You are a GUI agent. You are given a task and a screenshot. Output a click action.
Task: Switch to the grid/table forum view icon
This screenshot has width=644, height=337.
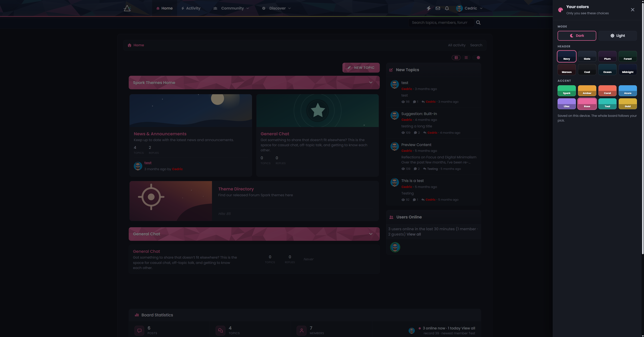[456, 58]
